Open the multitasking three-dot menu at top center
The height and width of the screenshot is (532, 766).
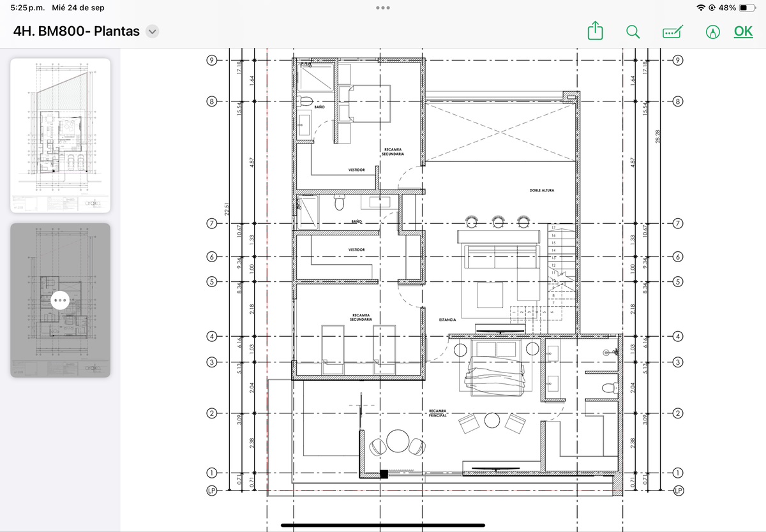pos(383,8)
